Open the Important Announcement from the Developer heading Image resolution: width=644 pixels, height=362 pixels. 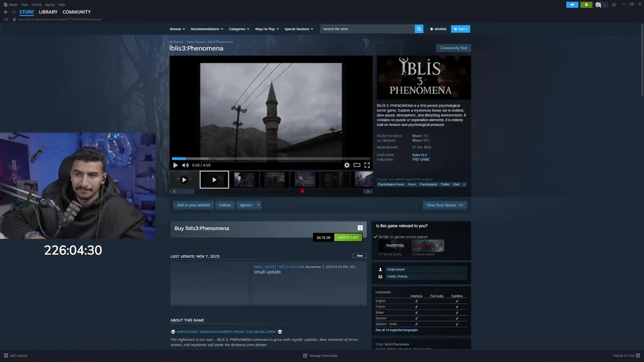tap(226, 332)
